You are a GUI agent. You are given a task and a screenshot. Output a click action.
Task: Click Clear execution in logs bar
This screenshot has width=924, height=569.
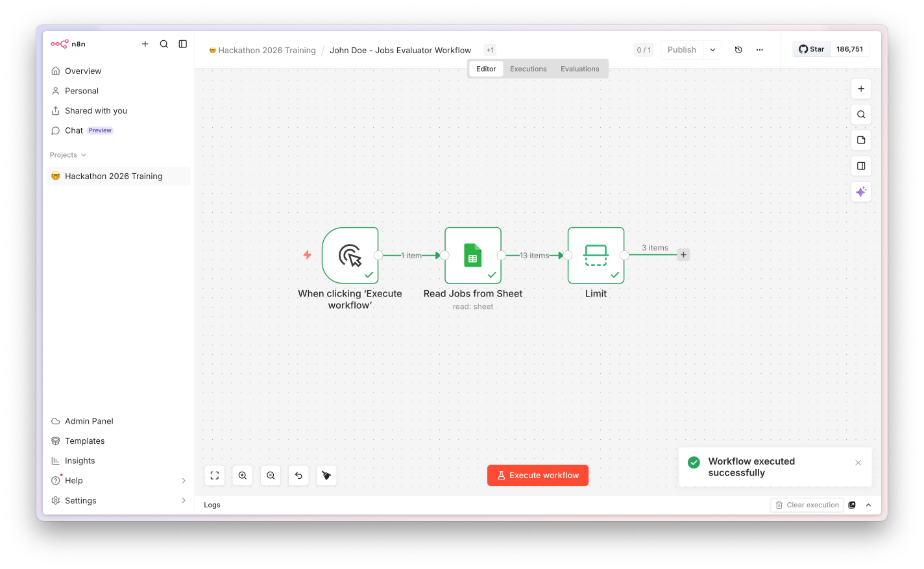click(x=807, y=505)
